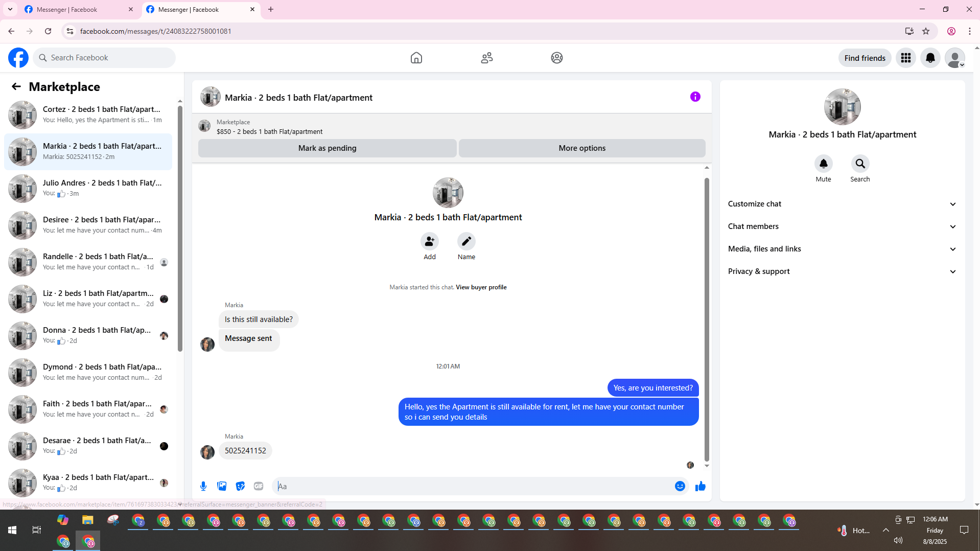Screen dimensions: 980x551
Task: Open the emoji picker in message box
Action: [x=680, y=486]
